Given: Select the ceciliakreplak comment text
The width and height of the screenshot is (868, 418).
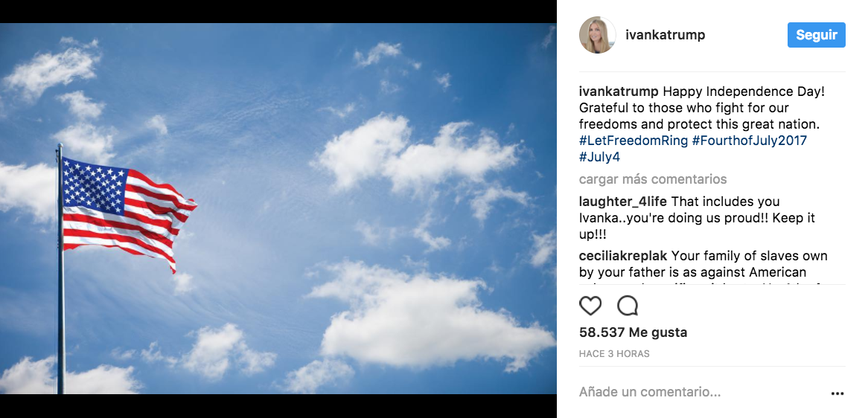Looking at the screenshot, I should tap(703, 267).
